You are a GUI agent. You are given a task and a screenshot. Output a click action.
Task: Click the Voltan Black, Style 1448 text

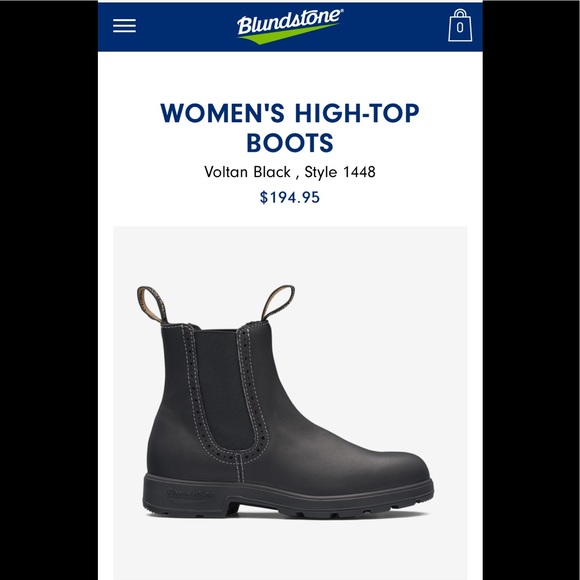tap(290, 172)
